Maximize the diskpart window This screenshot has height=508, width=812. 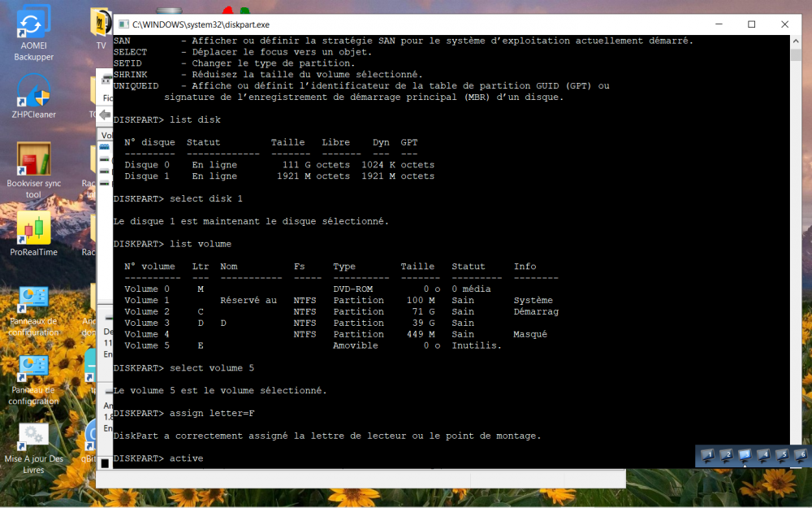tap(751, 24)
